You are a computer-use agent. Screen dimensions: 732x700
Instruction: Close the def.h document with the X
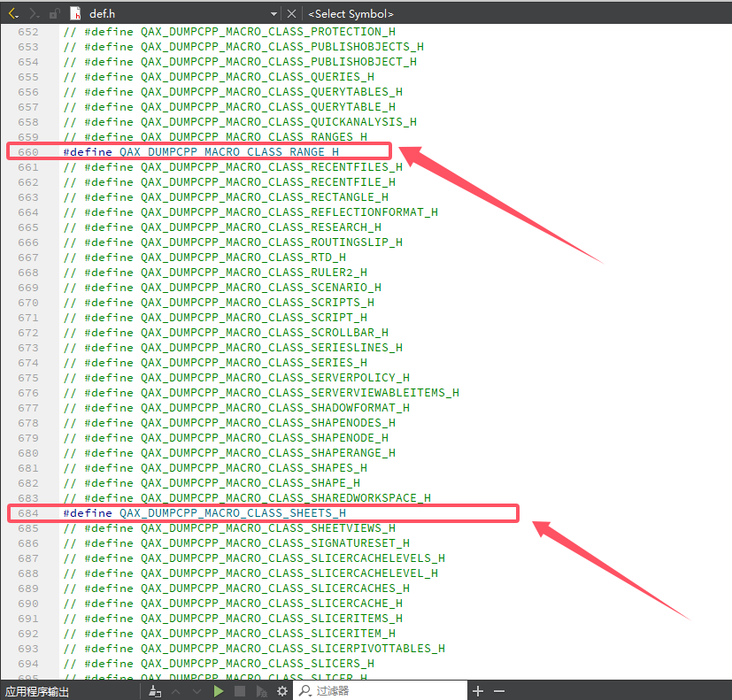[292, 14]
